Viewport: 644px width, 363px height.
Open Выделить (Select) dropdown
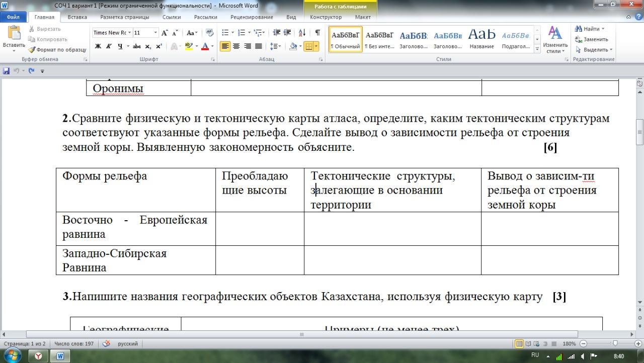pyautogui.click(x=594, y=50)
